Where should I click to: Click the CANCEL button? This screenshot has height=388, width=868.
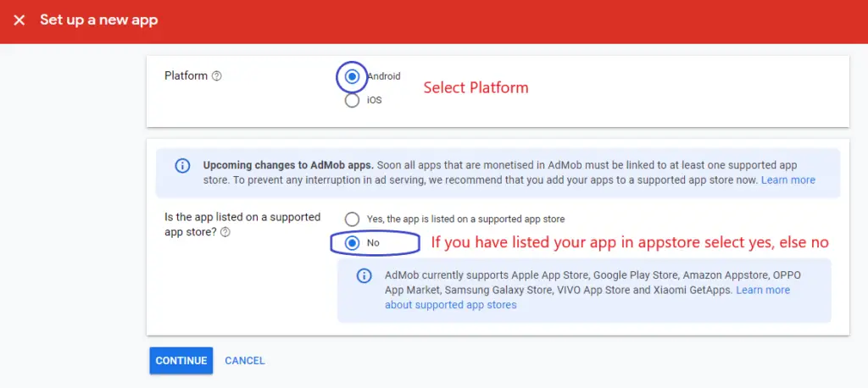[245, 361]
